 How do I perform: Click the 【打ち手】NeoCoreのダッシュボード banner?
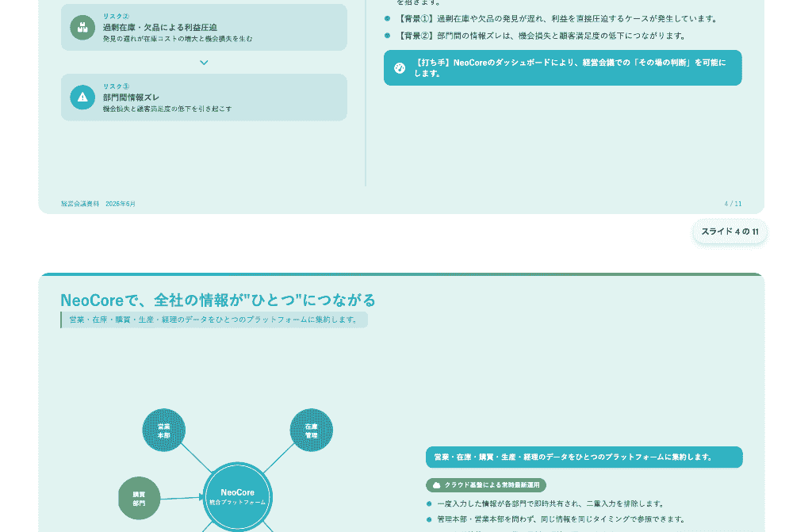(x=562, y=68)
